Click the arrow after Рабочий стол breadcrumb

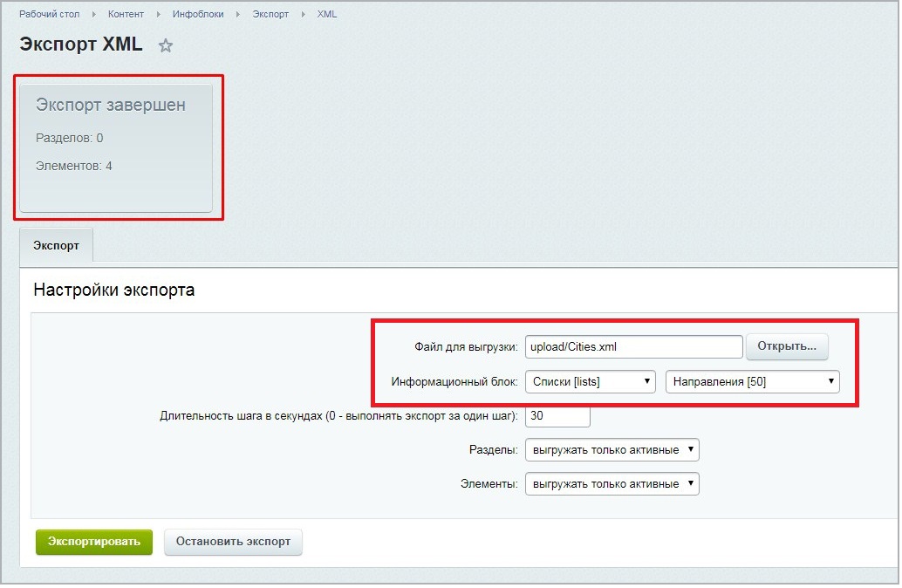[92, 15]
